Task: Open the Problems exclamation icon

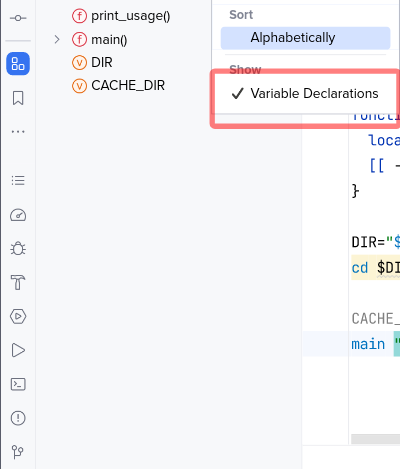Action: (18, 418)
